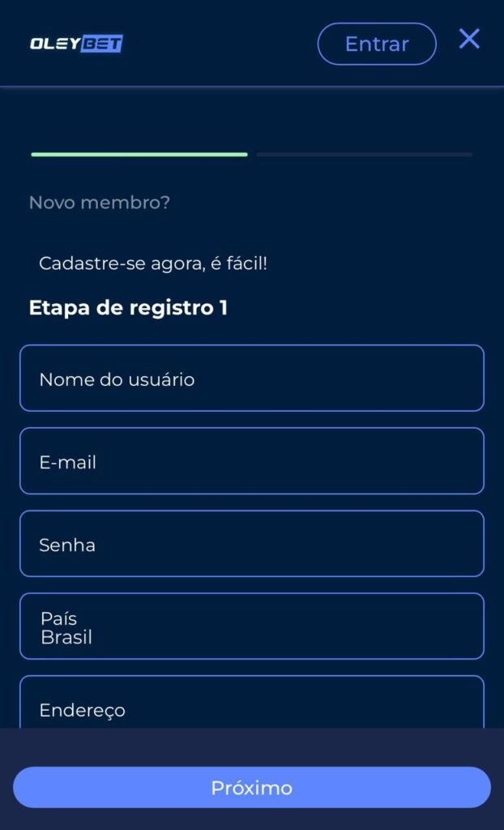Close the registration form with the X

click(x=469, y=39)
